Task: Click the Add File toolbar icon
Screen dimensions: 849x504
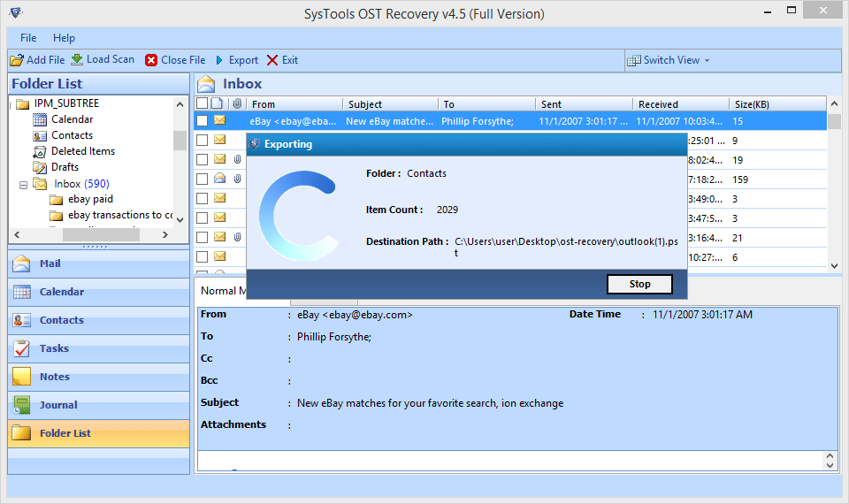Action: click(x=17, y=60)
